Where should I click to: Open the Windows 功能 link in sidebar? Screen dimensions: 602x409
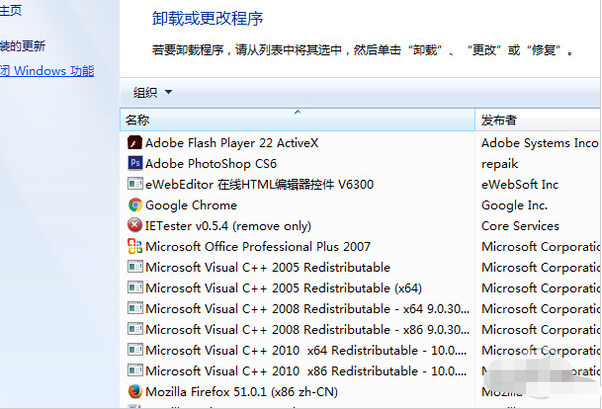pos(47,71)
